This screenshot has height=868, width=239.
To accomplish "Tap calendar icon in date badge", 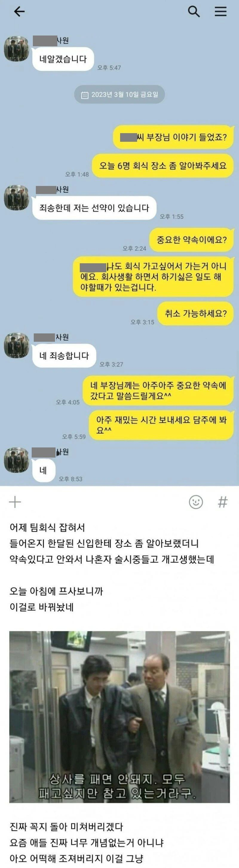I will click(85, 95).
